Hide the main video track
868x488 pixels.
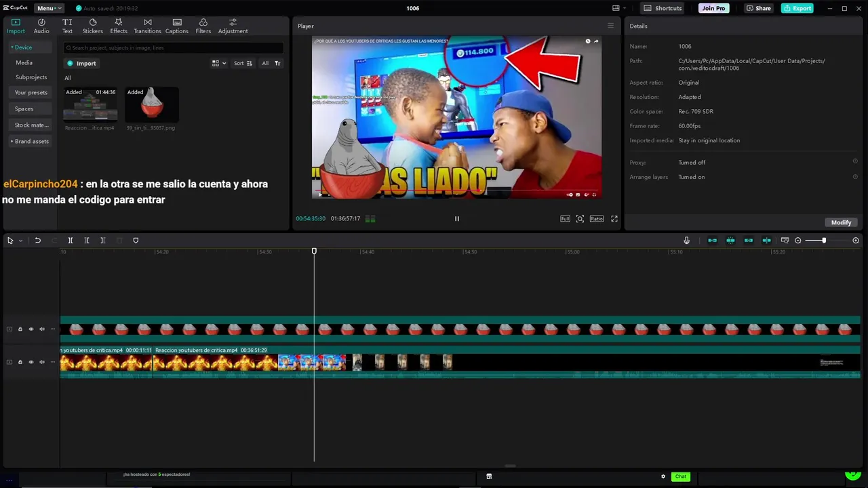coord(31,362)
